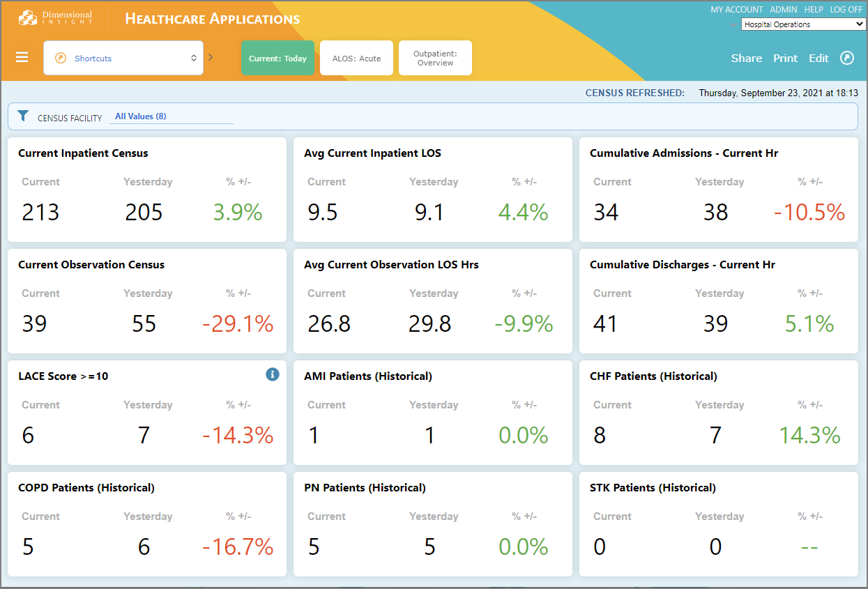Click the filter funnel icon
The height and width of the screenshot is (589, 868).
point(23,116)
